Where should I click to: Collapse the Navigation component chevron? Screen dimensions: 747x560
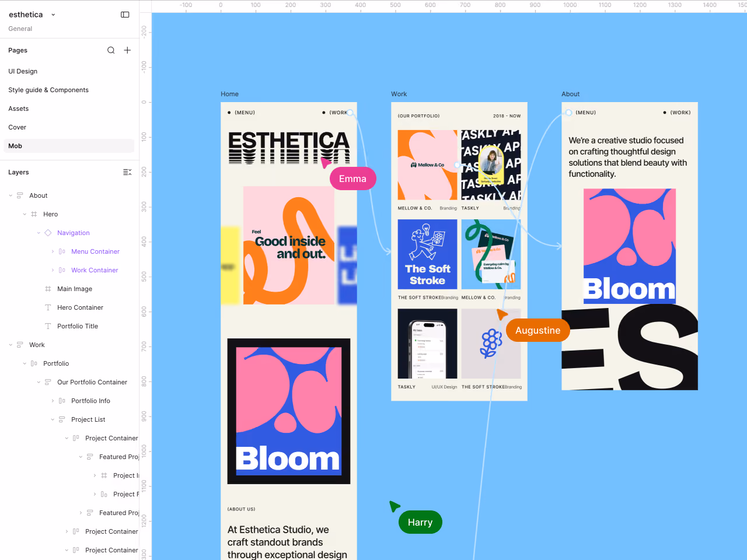[x=39, y=233]
